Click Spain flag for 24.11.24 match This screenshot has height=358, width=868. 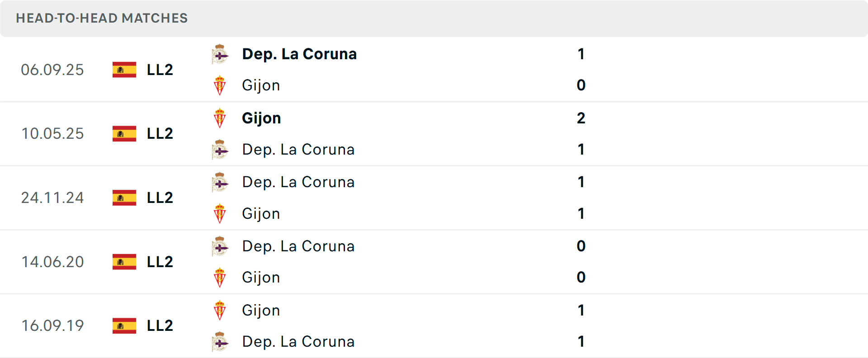coord(124,198)
